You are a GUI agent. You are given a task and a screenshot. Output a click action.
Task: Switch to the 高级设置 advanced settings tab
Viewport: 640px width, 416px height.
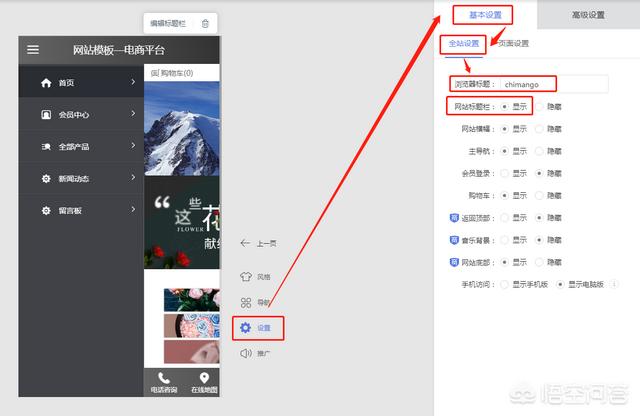(588, 15)
